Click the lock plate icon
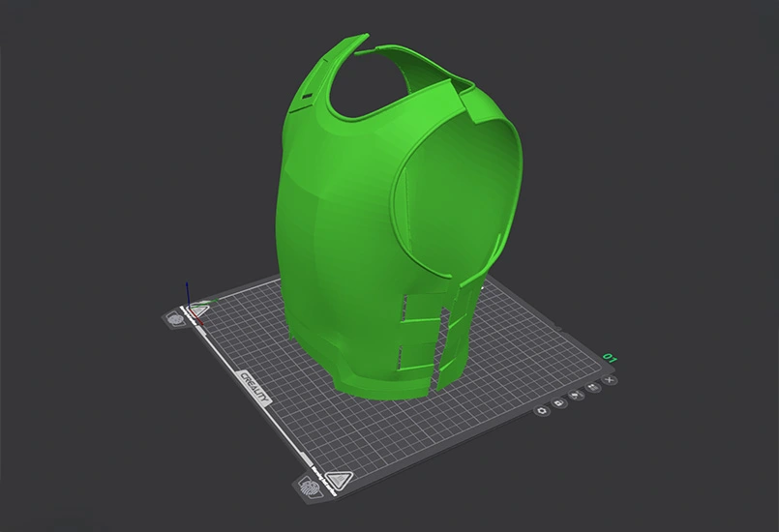The image size is (779, 532). pos(560,402)
